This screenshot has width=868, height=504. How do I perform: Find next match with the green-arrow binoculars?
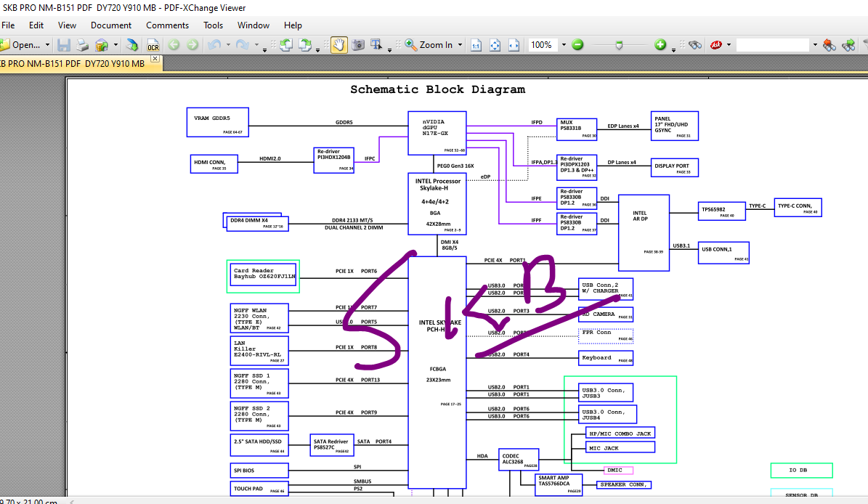point(848,45)
